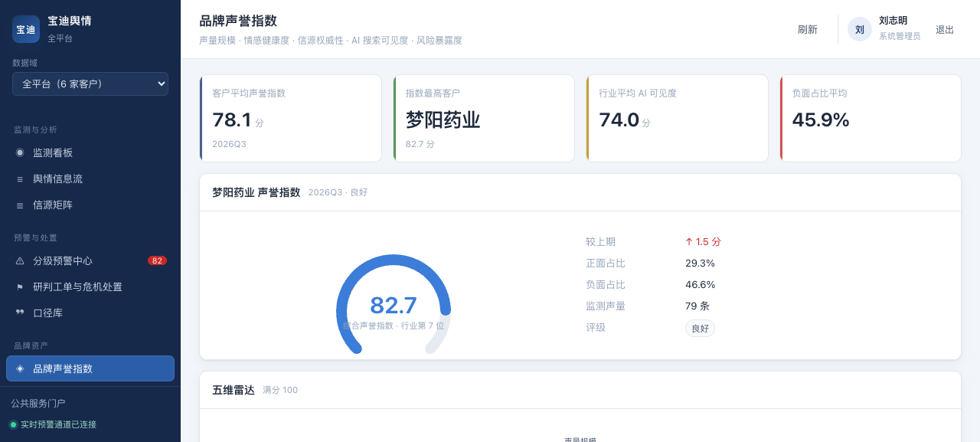980x442 pixels.
Task: Click the 满分 100 label
Action: click(x=280, y=390)
